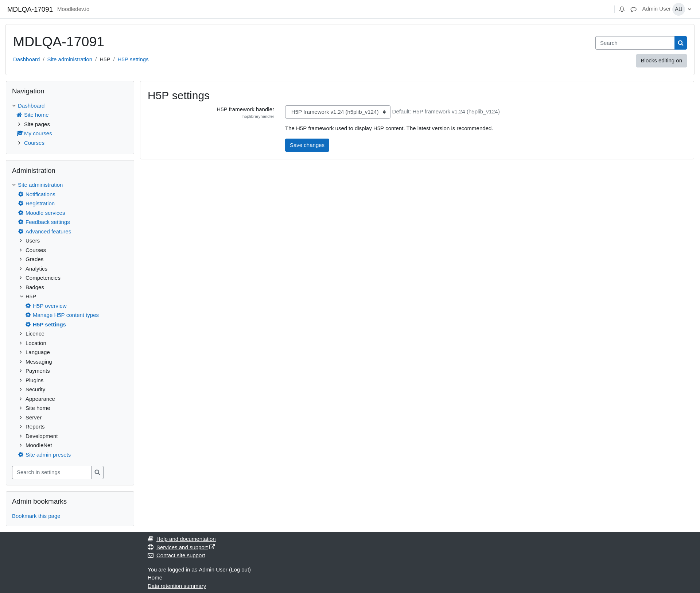Open the messaging speech bubble icon
Screen dimensions: 700x593
point(634,9)
